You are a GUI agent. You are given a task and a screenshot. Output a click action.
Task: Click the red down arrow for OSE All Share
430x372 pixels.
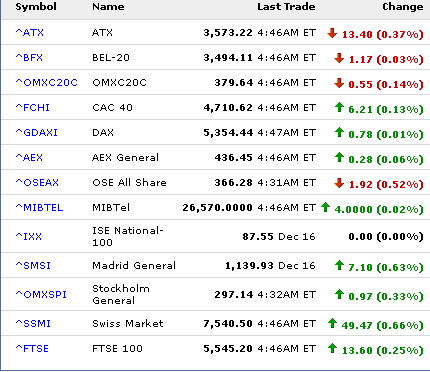(x=339, y=183)
